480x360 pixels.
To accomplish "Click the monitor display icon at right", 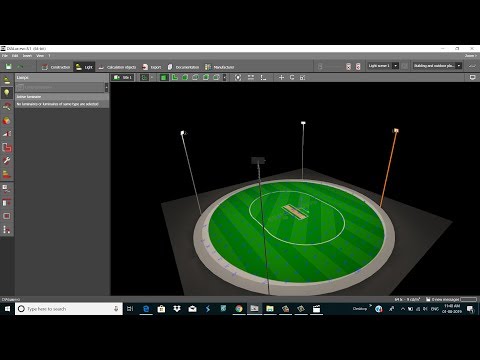I will [472, 77].
